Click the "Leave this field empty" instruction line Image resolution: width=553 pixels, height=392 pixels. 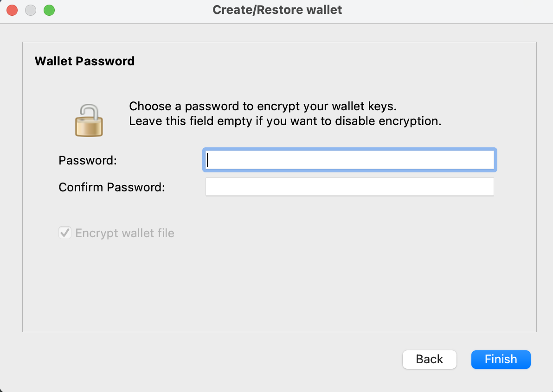pyautogui.click(x=285, y=121)
